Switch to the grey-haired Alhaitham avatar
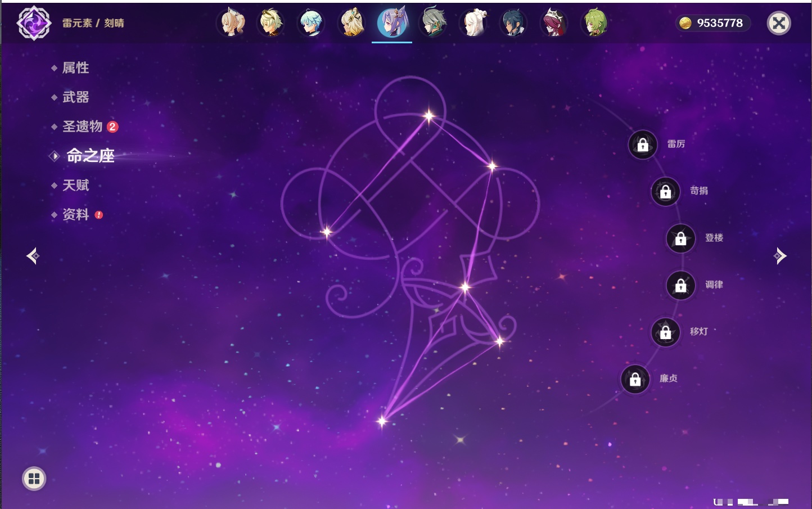This screenshot has height=509, width=812. (x=433, y=23)
